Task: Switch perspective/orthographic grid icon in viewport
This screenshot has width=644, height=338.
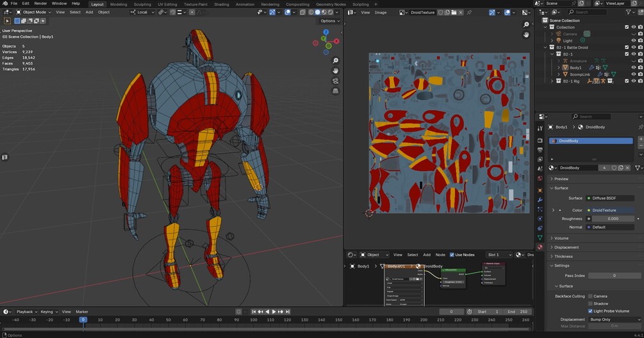Action: click(336, 91)
